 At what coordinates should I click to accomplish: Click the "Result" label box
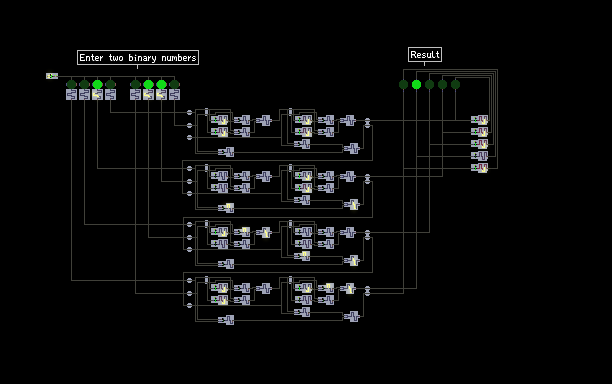[425, 55]
